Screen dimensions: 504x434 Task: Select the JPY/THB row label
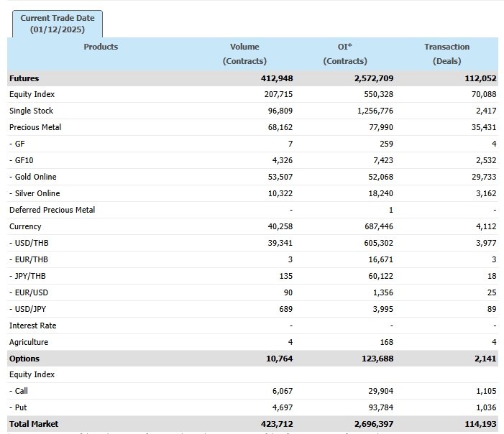coord(28,276)
